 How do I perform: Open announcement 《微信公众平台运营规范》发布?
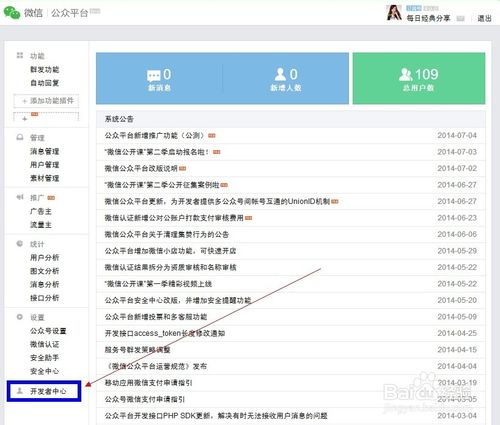(156, 366)
